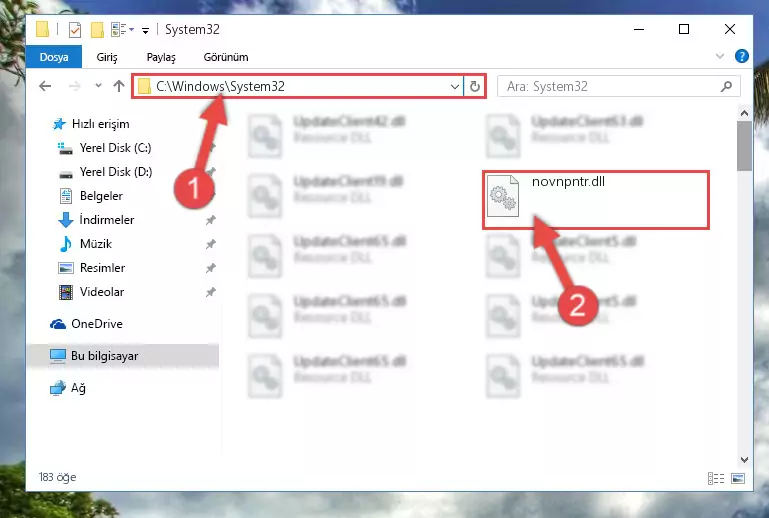Switch to Details view in status bar

click(x=716, y=478)
